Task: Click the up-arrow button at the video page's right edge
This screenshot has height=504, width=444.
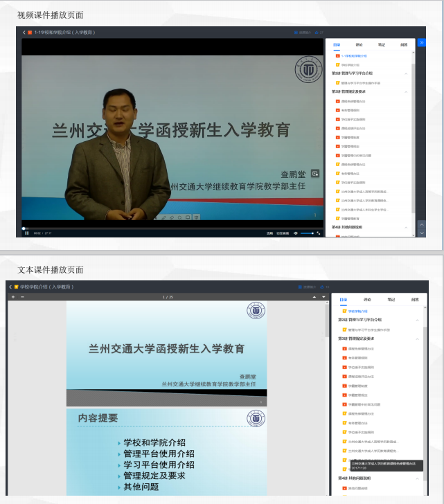Action: (422, 224)
